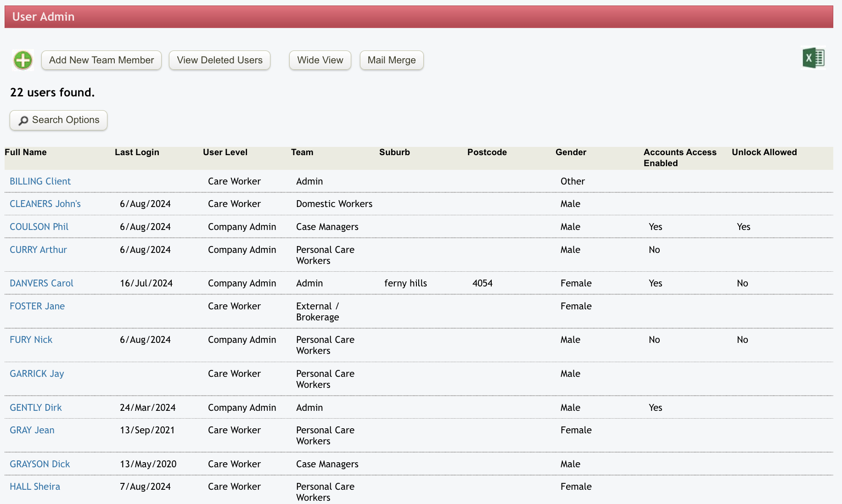Select GARRICK Jay user entry
This screenshot has width=842, height=504.
pyautogui.click(x=37, y=374)
